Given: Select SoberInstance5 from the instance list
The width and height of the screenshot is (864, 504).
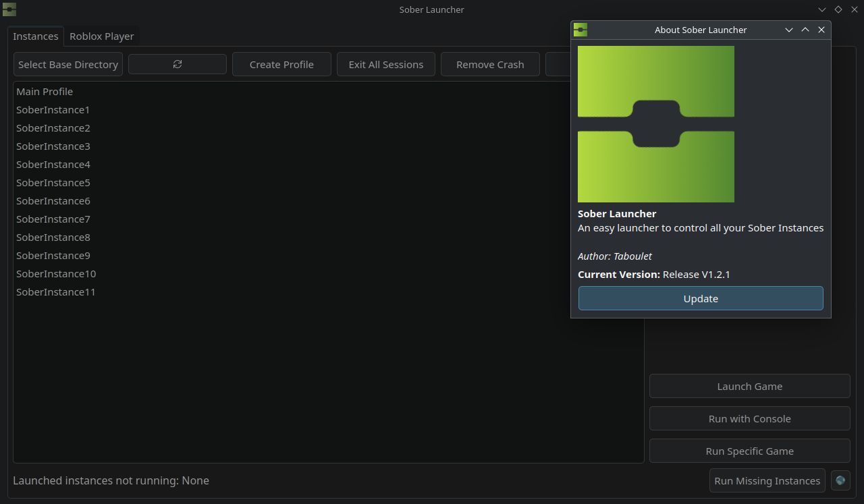Looking at the screenshot, I should (53, 183).
